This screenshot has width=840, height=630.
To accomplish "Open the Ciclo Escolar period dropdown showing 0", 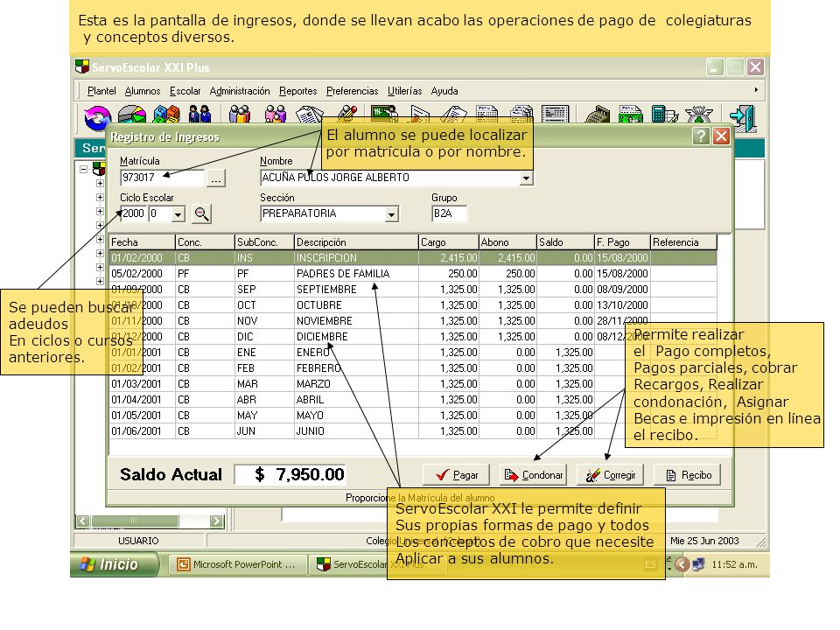I will (178, 214).
